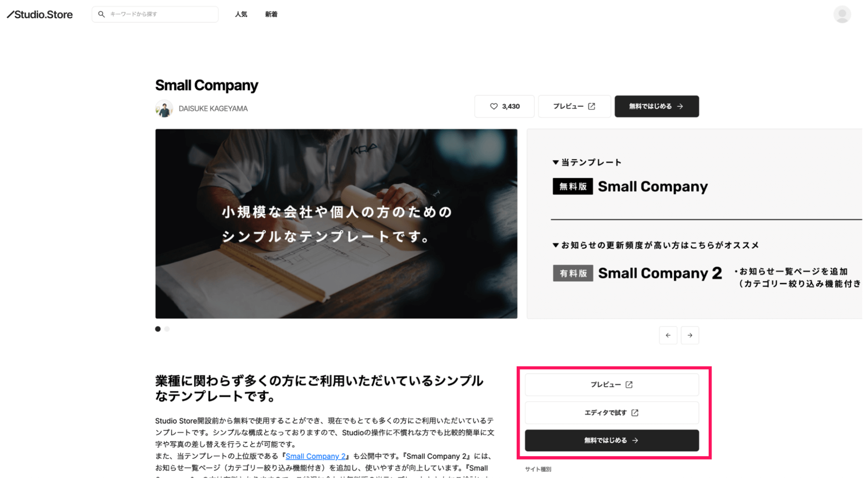Open the Small Company 2 link

316,456
